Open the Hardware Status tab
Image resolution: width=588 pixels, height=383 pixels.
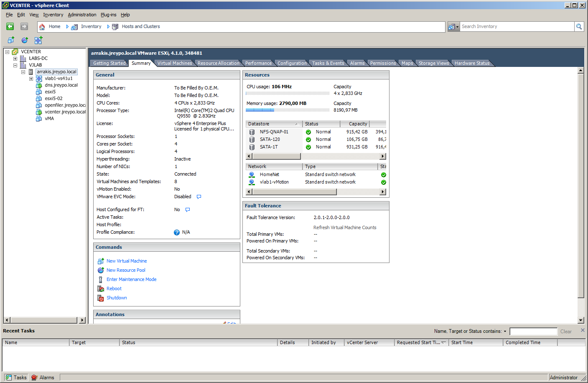[471, 63]
